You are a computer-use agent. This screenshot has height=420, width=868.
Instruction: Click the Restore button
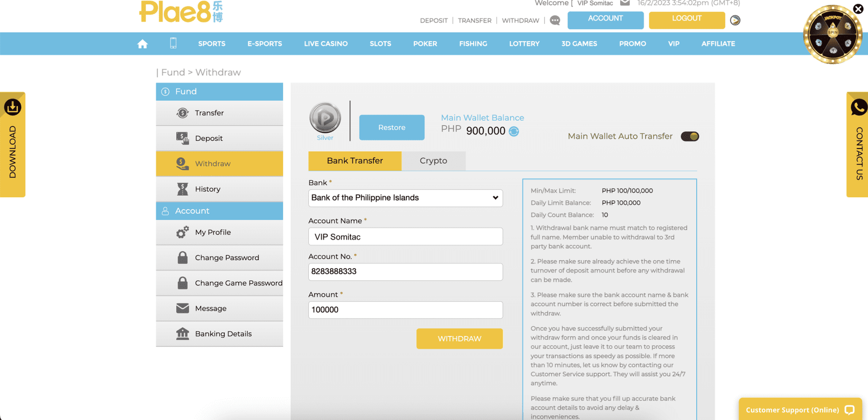[392, 127]
